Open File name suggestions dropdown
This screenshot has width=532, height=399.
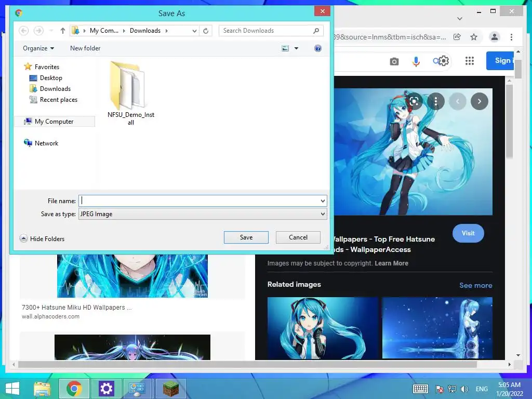(x=323, y=201)
